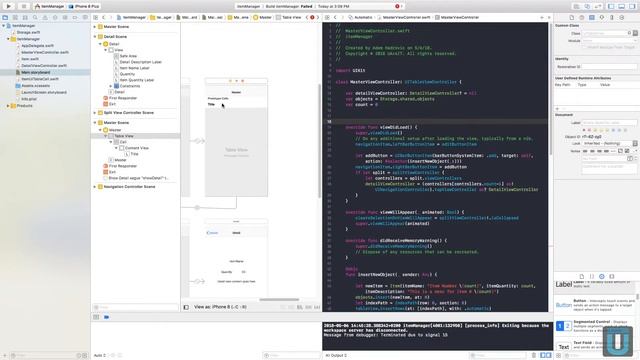Select LaunchScreen.storyboard in navigator
The height and width of the screenshot is (360, 640).
[44, 92]
